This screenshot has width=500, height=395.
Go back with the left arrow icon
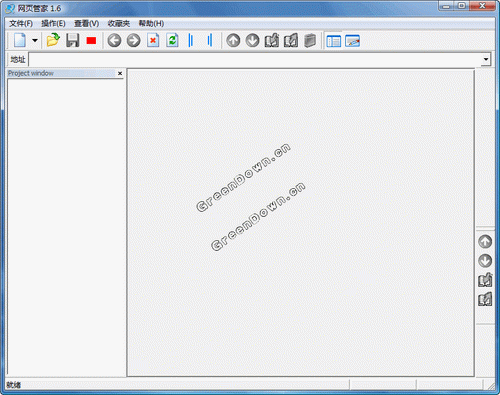pos(114,41)
